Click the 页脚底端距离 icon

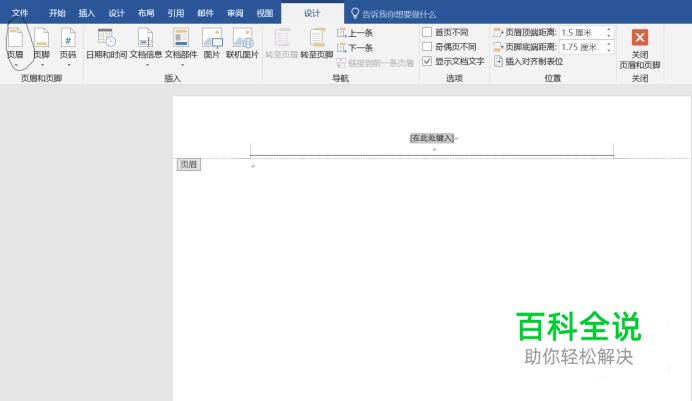coord(498,46)
